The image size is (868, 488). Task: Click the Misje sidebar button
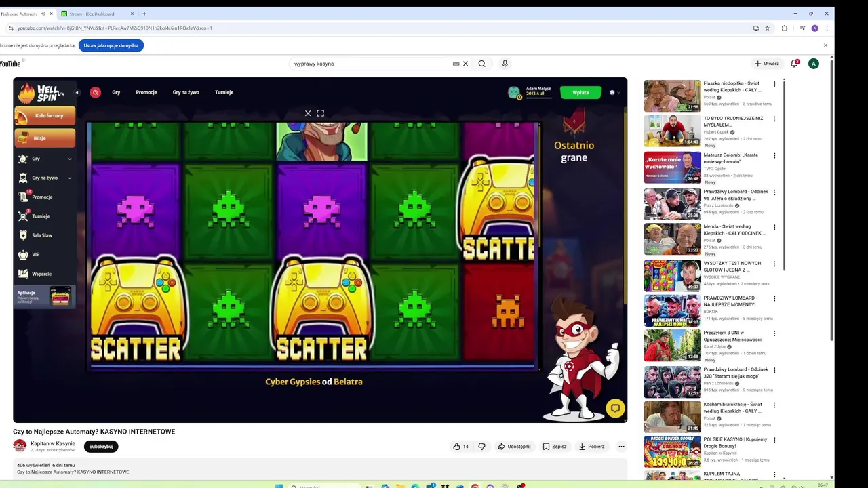click(45, 138)
